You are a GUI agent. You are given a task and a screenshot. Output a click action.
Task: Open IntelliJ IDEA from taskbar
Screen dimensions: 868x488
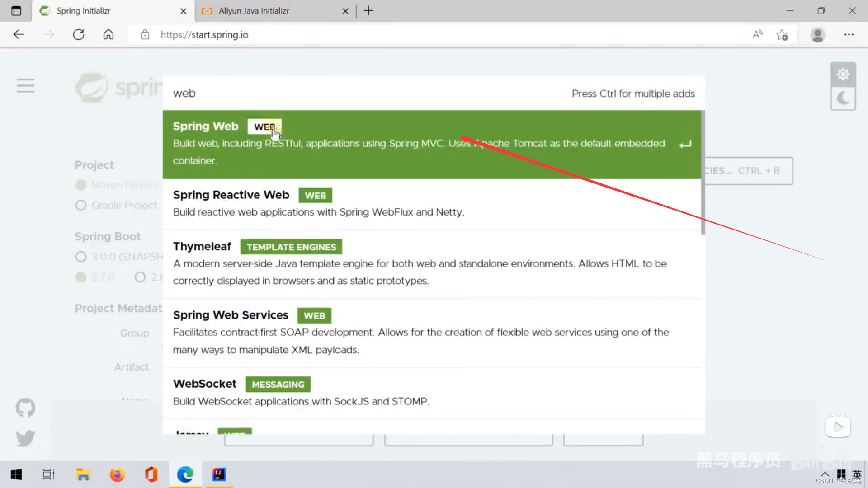[219, 474]
